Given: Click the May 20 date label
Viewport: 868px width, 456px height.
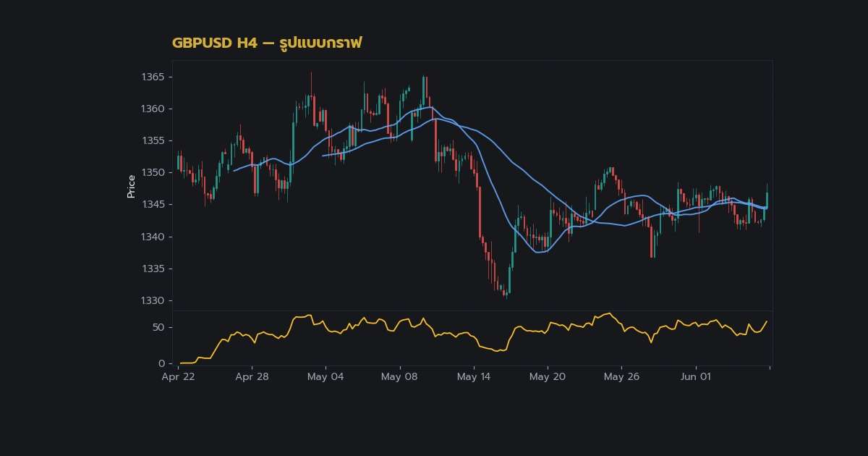Looking at the screenshot, I should 548,377.
